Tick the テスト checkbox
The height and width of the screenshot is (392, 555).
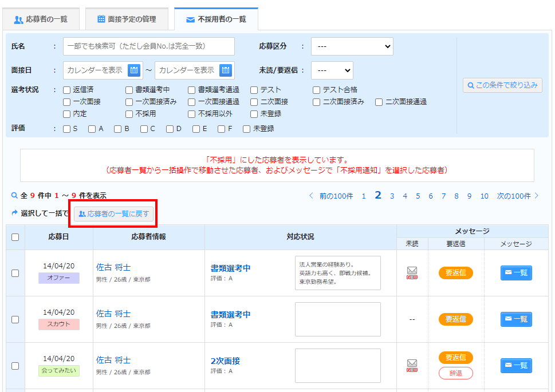coord(254,90)
